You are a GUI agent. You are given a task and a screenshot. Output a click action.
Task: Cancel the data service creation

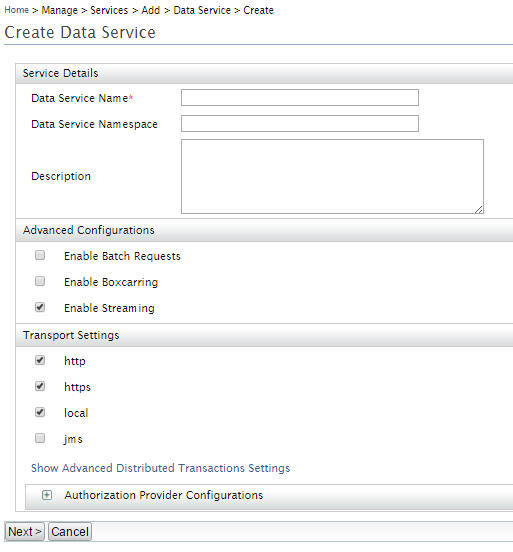point(70,532)
